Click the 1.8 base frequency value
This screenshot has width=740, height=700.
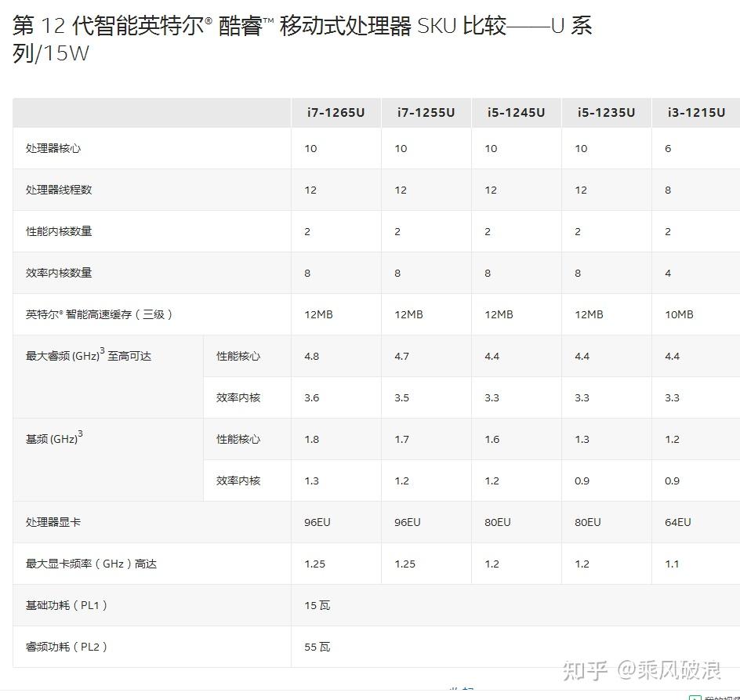click(x=311, y=440)
